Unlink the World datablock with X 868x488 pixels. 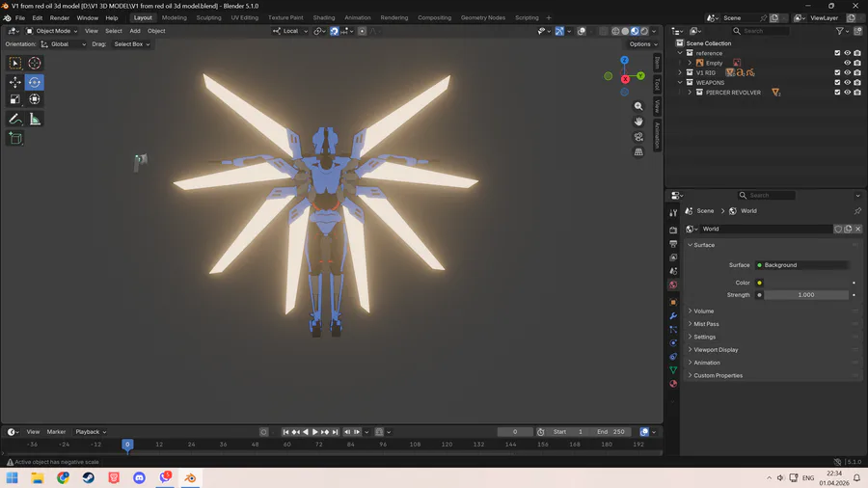[x=857, y=229]
